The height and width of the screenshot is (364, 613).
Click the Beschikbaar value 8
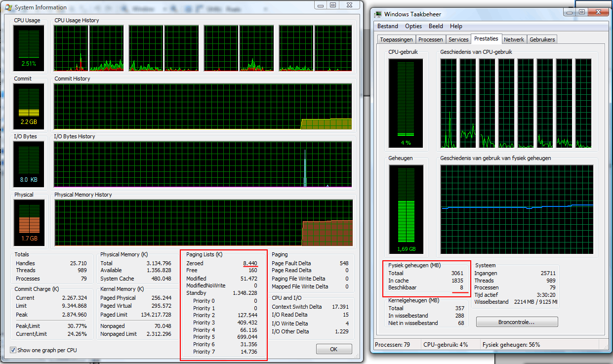point(461,287)
